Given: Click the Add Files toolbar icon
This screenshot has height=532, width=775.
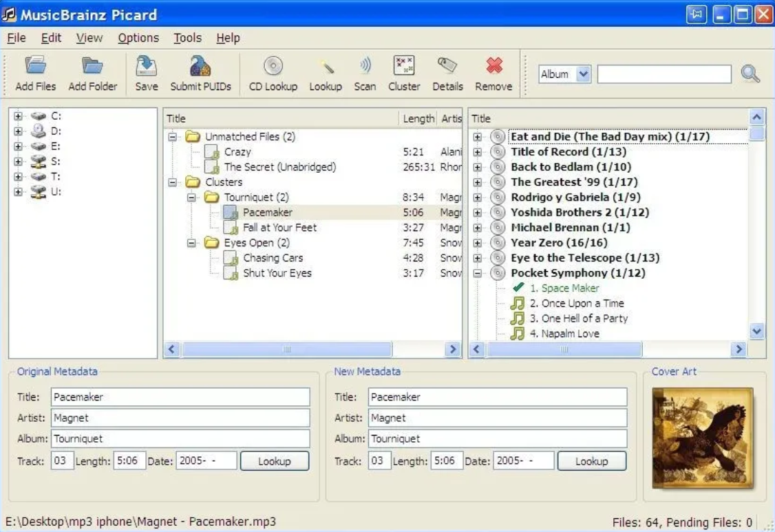Looking at the screenshot, I should pos(36,65).
